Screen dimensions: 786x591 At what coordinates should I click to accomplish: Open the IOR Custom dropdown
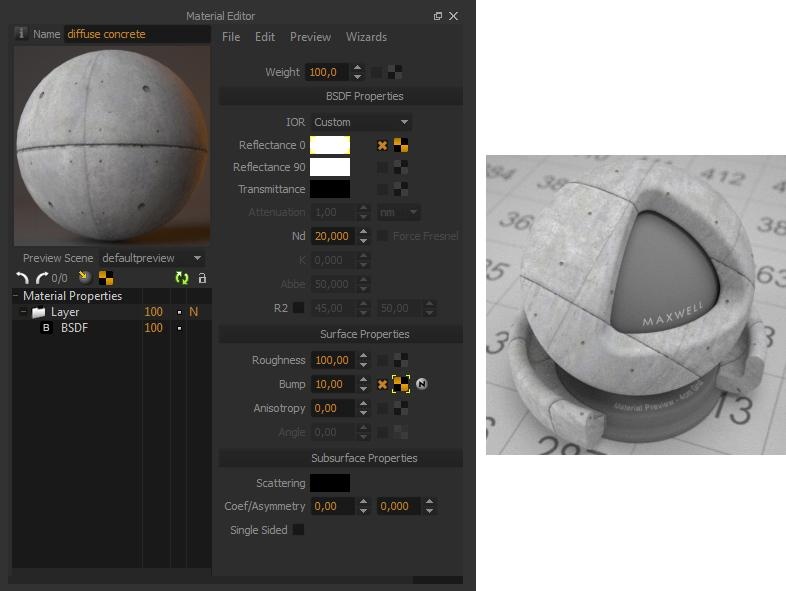pyautogui.click(x=360, y=122)
